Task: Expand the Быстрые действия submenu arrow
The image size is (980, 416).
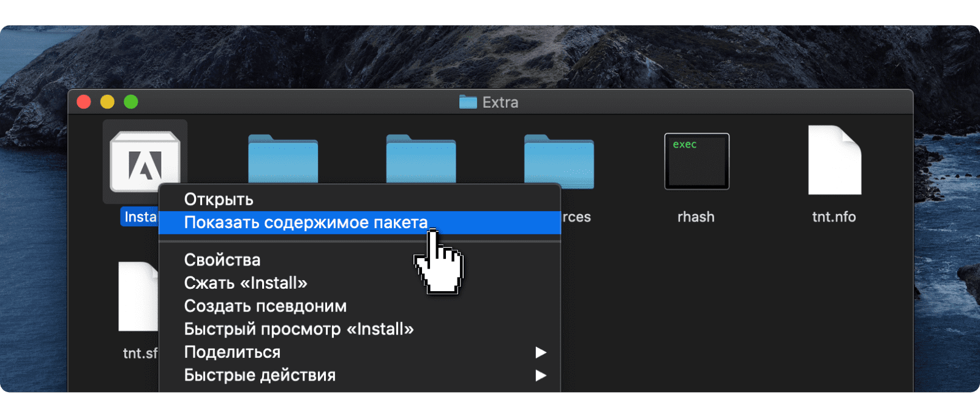Action: click(540, 376)
